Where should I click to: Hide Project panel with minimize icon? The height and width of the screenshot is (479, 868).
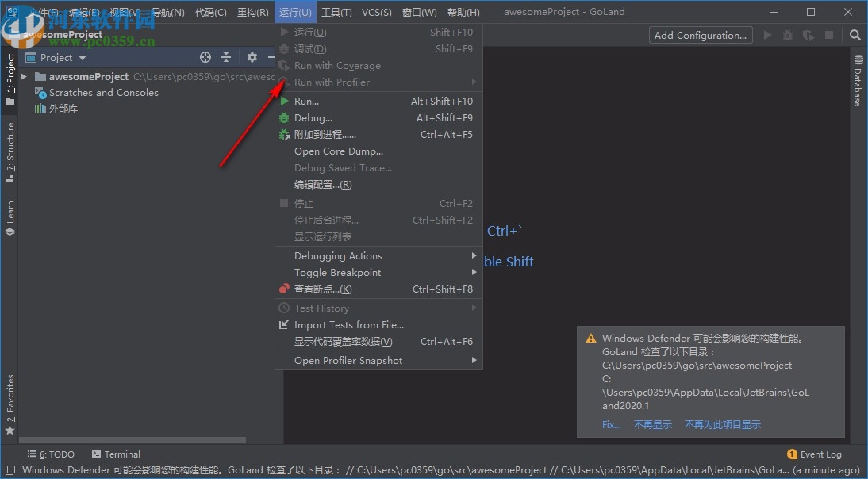click(271, 57)
